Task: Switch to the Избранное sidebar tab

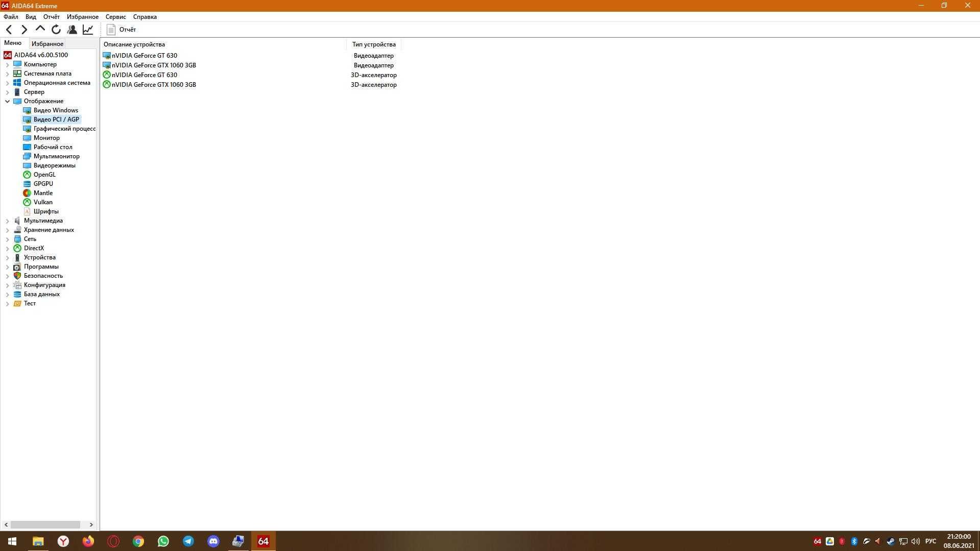Action: point(47,44)
